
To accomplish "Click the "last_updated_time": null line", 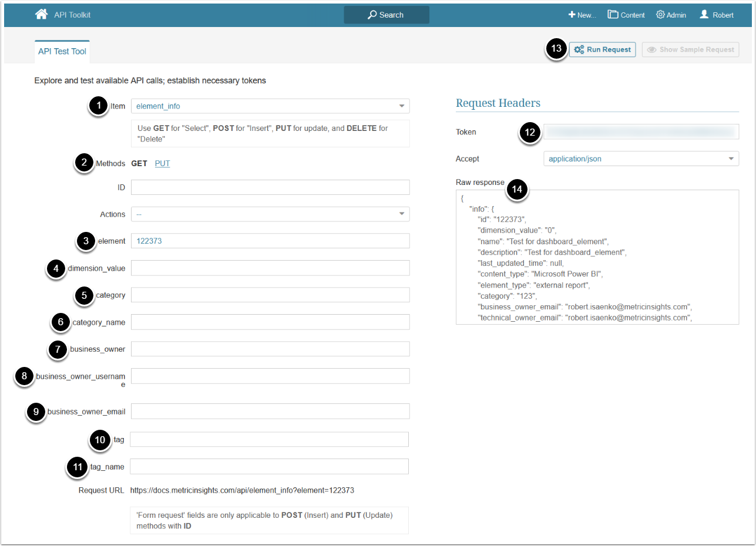I will (520, 263).
